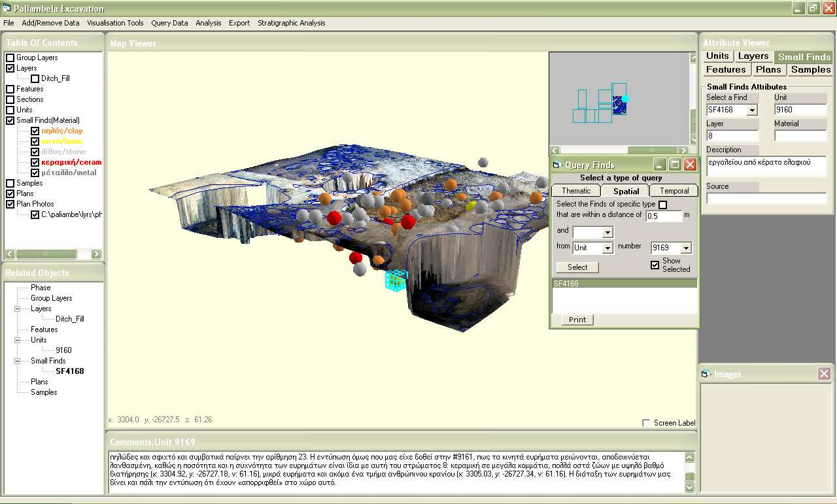This screenshot has height=504, width=837.
Task: Select the Spatial query tab
Action: tap(626, 191)
